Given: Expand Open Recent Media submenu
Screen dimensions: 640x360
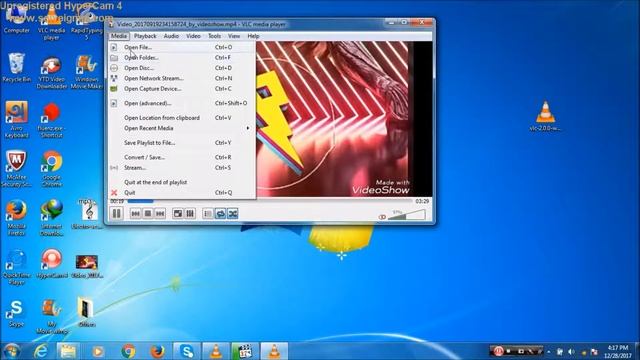Looking at the screenshot, I should click(182, 128).
